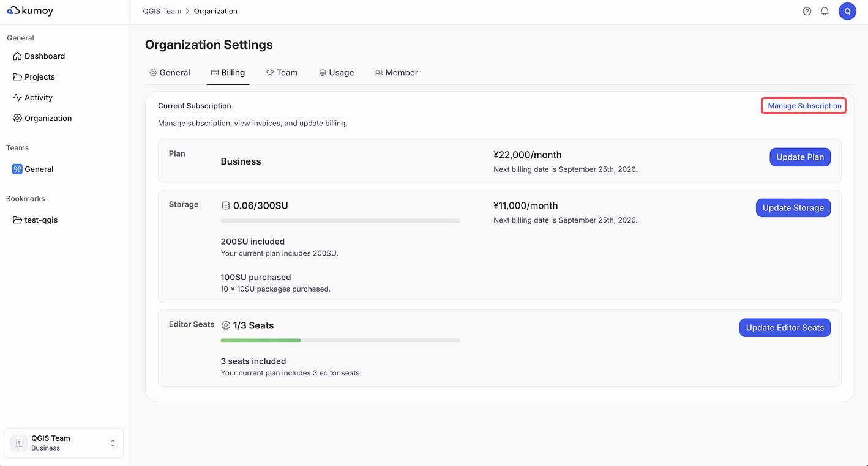Click the Billing tab card icon

point(215,73)
